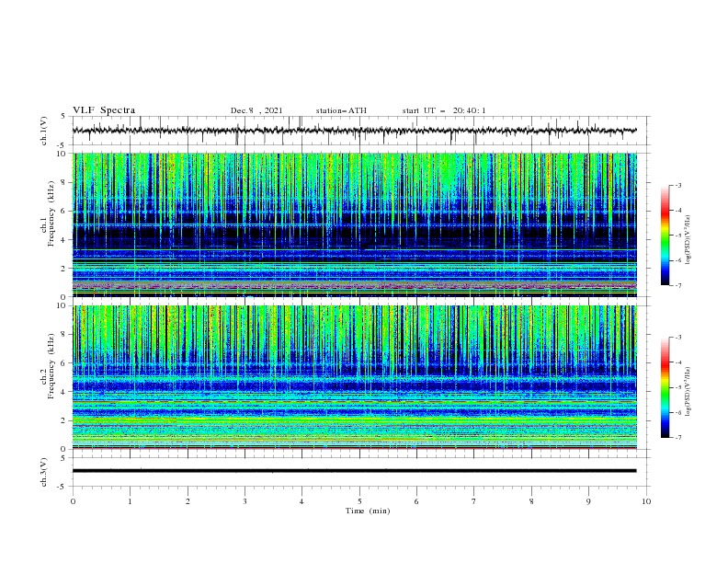Click the ch.1 spectrogram color scale bar
This screenshot has height=563, width=728.
[665, 236]
